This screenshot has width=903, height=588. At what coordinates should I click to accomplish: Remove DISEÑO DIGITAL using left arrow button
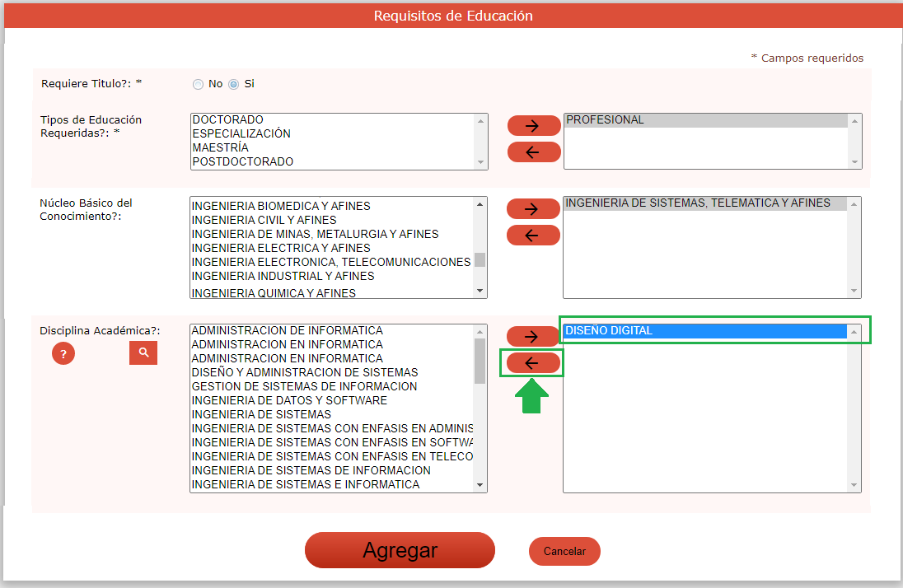coord(532,362)
